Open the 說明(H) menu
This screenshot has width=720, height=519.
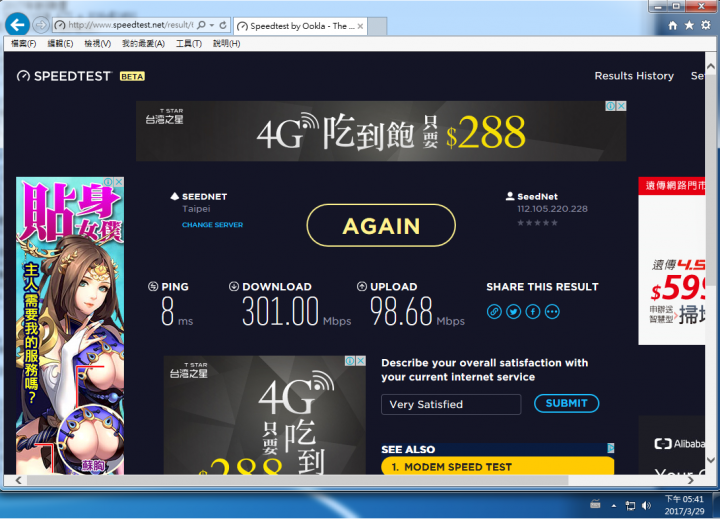click(x=226, y=44)
